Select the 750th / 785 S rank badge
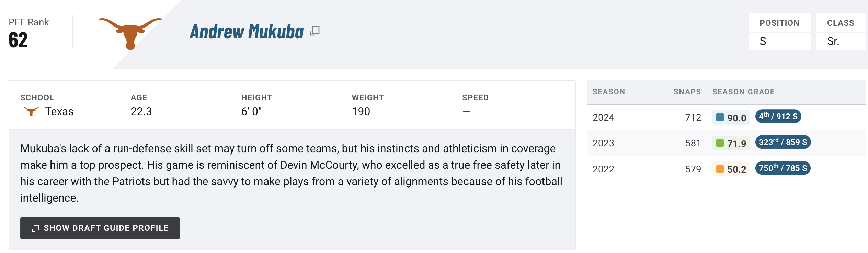 point(783,168)
